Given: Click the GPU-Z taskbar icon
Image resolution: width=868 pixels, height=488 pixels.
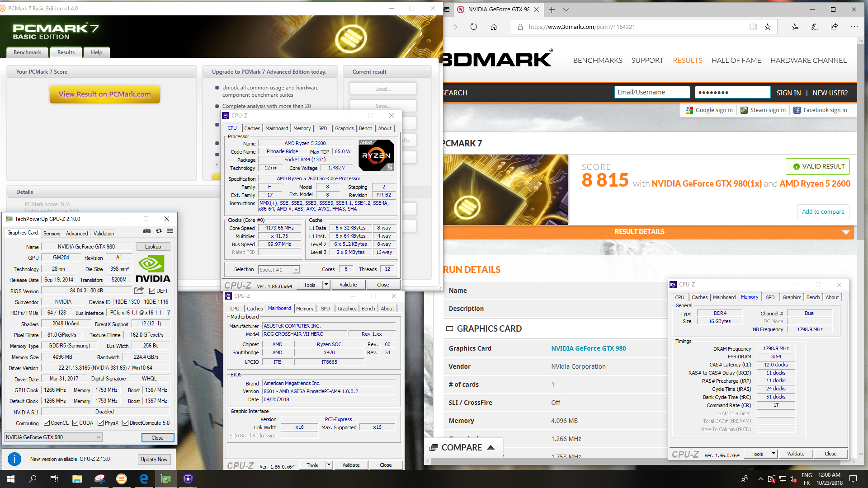Looking at the screenshot, I should (x=166, y=479).
